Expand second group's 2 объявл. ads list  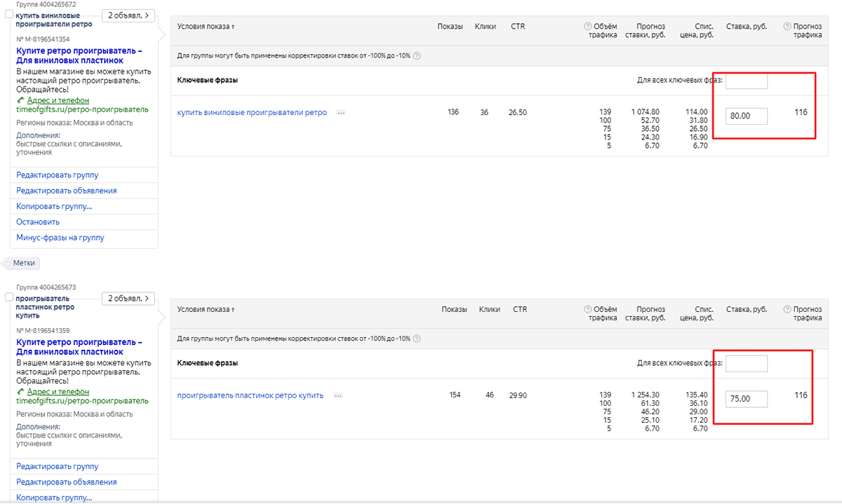click(x=128, y=299)
